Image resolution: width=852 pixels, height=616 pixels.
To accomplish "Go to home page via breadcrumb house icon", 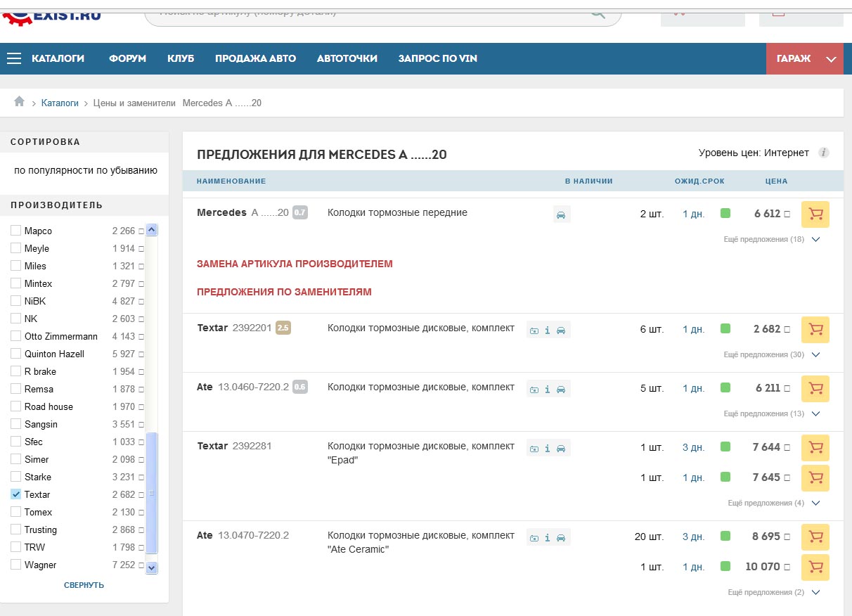I will 20,102.
